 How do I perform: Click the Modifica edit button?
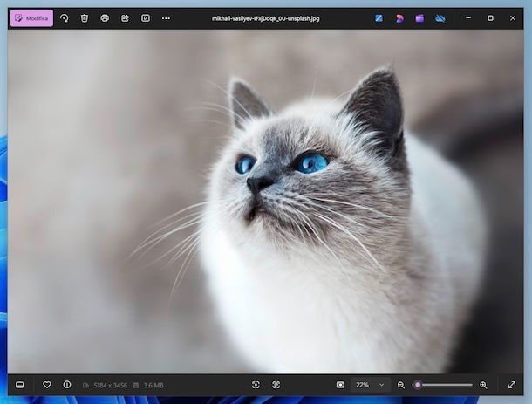(x=31, y=18)
